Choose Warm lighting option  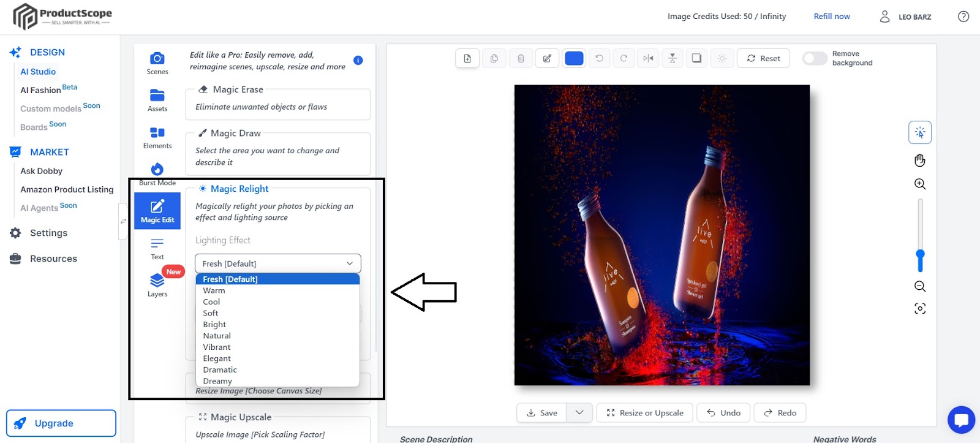click(277, 290)
